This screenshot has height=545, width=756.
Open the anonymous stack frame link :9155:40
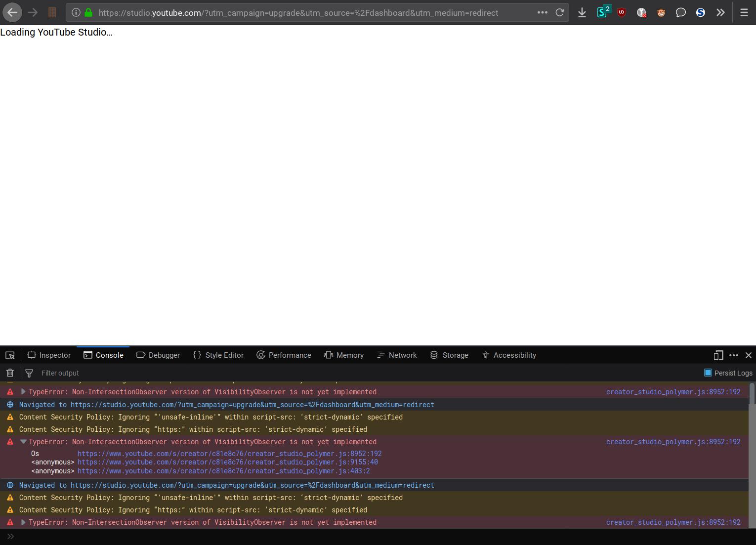click(x=227, y=462)
